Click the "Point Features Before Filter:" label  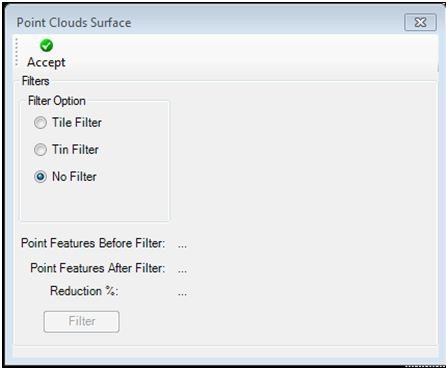pos(93,243)
